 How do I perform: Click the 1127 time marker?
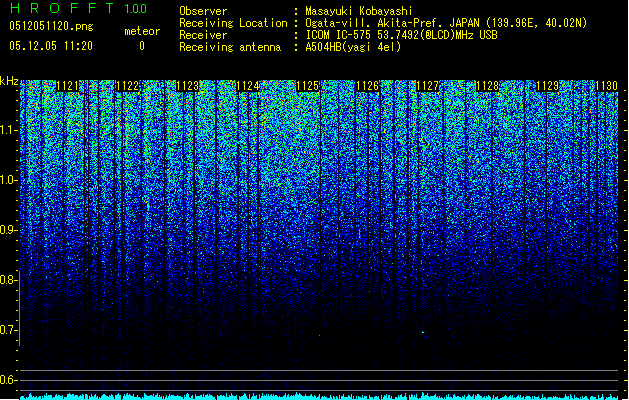coord(428,86)
